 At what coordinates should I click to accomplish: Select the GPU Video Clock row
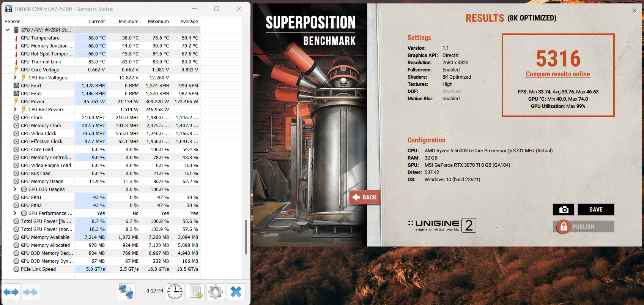[x=101, y=134]
